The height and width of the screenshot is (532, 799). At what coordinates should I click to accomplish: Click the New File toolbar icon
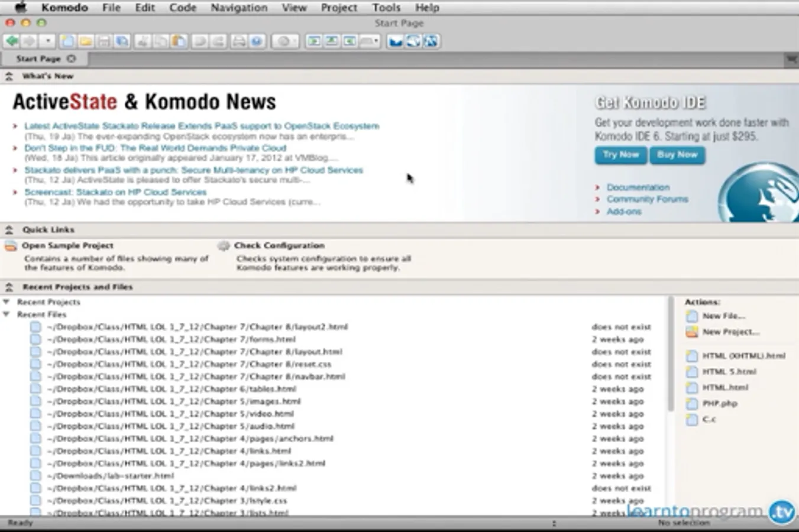point(67,41)
